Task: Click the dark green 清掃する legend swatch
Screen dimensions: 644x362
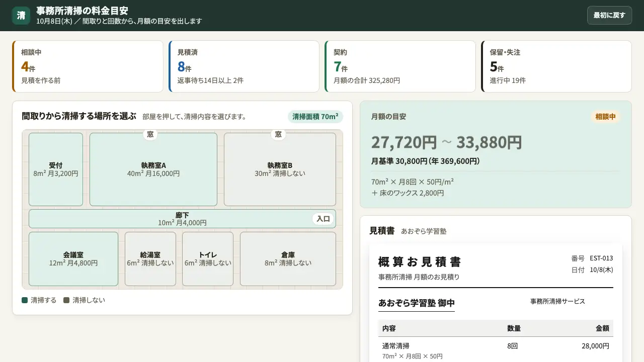Action: coord(25,300)
